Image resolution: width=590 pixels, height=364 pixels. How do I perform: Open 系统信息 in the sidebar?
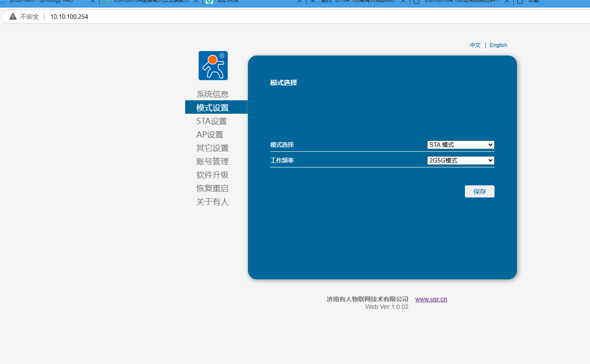(213, 94)
